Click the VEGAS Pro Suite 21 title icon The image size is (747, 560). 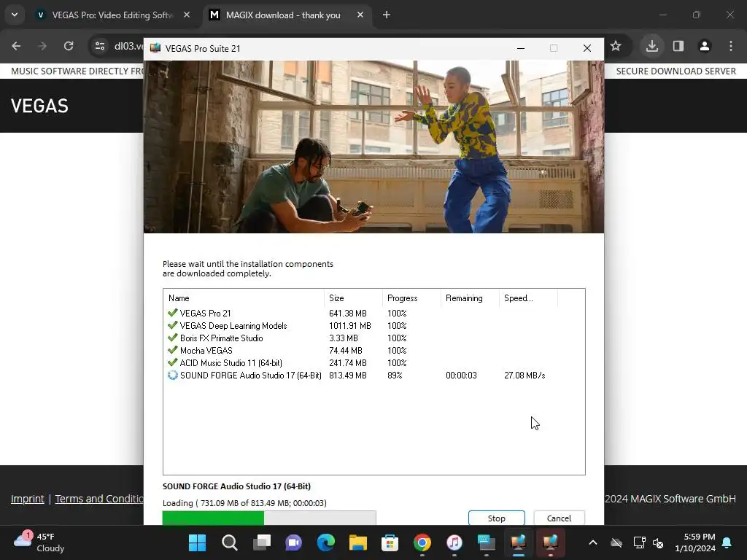[155, 48]
